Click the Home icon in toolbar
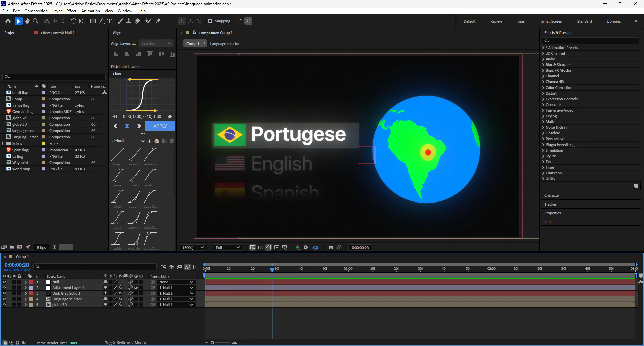This screenshot has width=644, height=346. pyautogui.click(x=8, y=21)
